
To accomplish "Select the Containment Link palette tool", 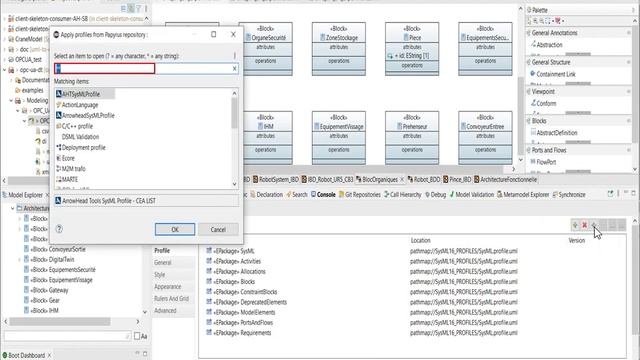I will [552, 74].
